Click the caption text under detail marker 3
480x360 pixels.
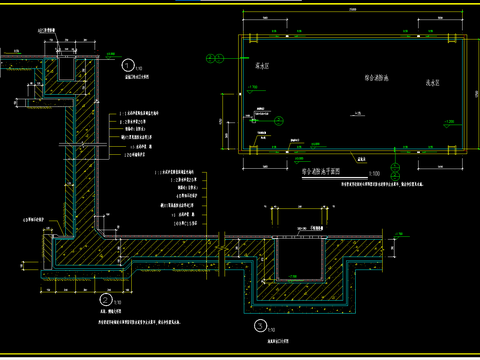pyautogui.click(x=278, y=341)
